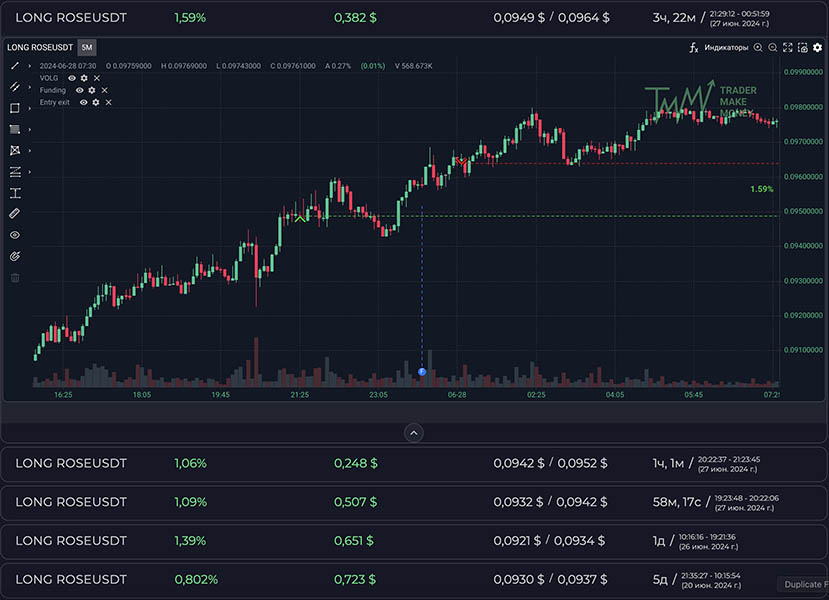Select the trend line drawing tool
This screenshot has width=829, height=600.
(15, 66)
